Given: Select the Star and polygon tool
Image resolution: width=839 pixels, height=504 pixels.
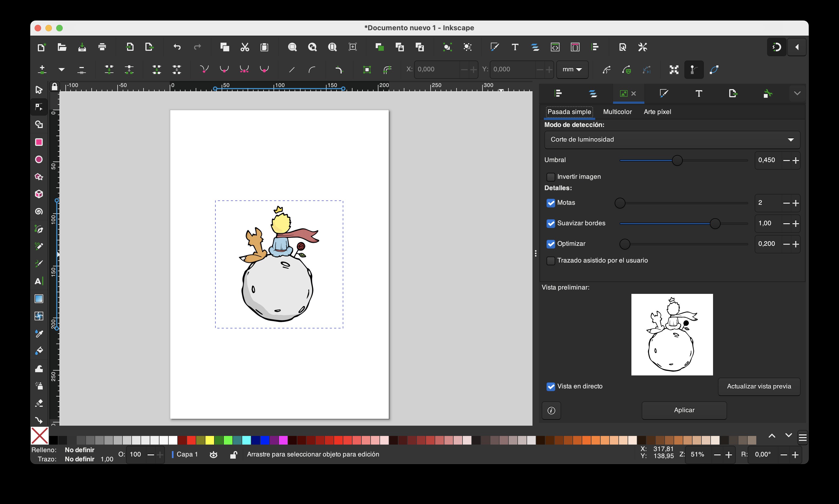Looking at the screenshot, I should [39, 177].
